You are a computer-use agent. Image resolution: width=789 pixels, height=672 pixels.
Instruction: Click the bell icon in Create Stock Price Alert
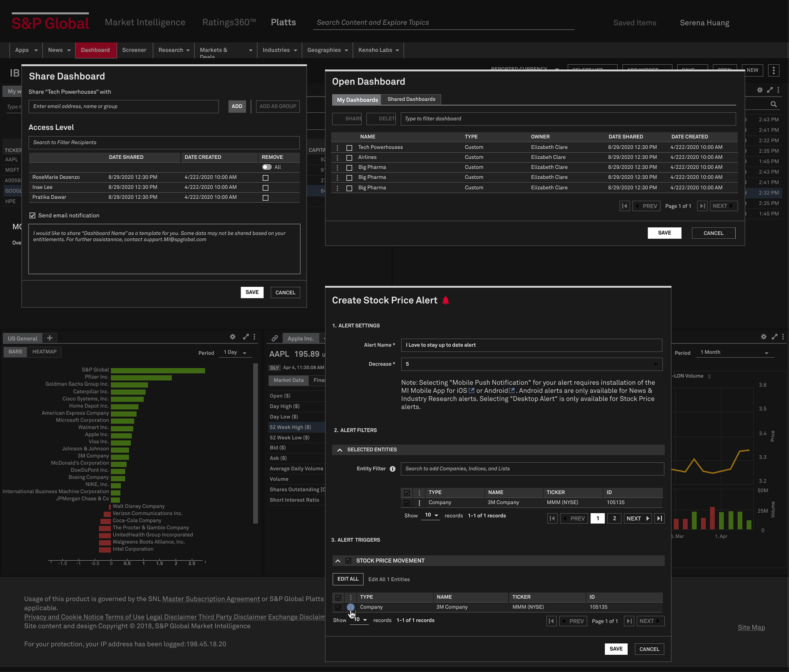click(x=446, y=300)
